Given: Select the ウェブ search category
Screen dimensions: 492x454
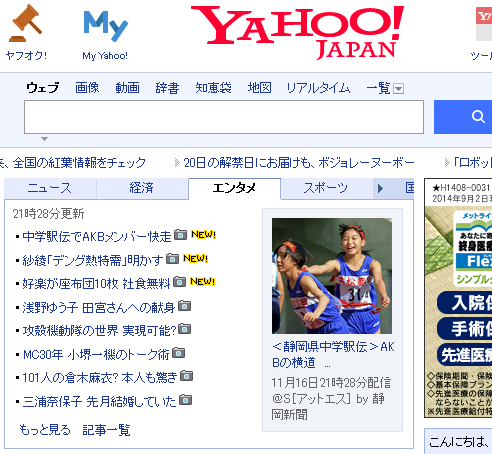Looking at the screenshot, I should [x=43, y=88].
